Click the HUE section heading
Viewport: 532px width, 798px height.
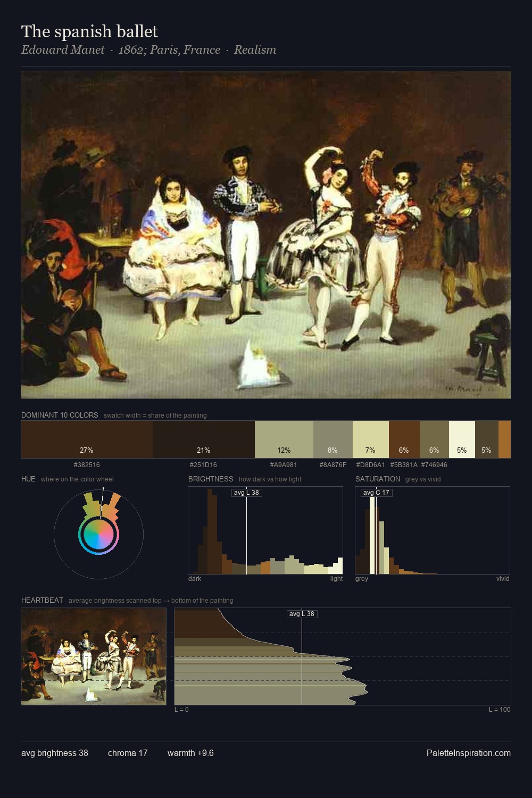click(28, 479)
